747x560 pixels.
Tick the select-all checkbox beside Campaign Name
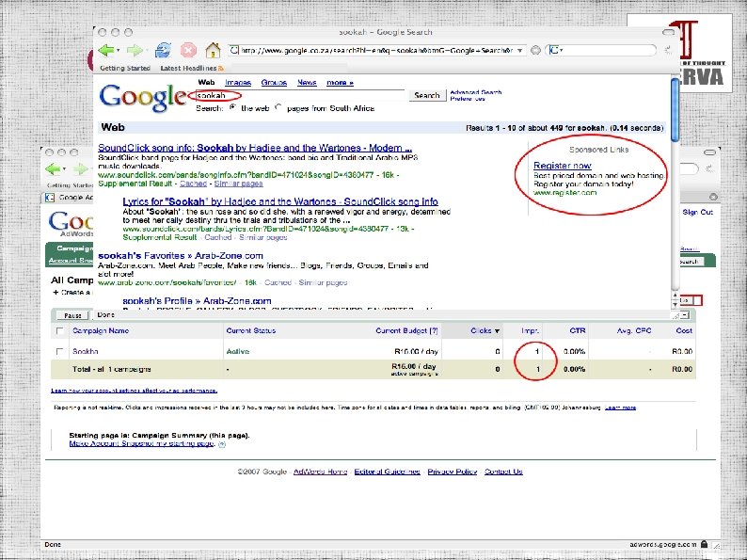click(x=59, y=330)
